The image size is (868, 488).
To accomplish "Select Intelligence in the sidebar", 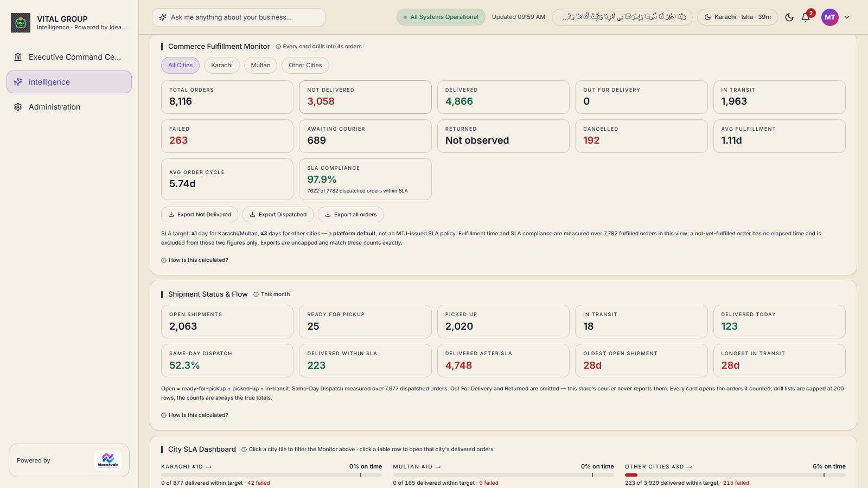I will coord(69,82).
